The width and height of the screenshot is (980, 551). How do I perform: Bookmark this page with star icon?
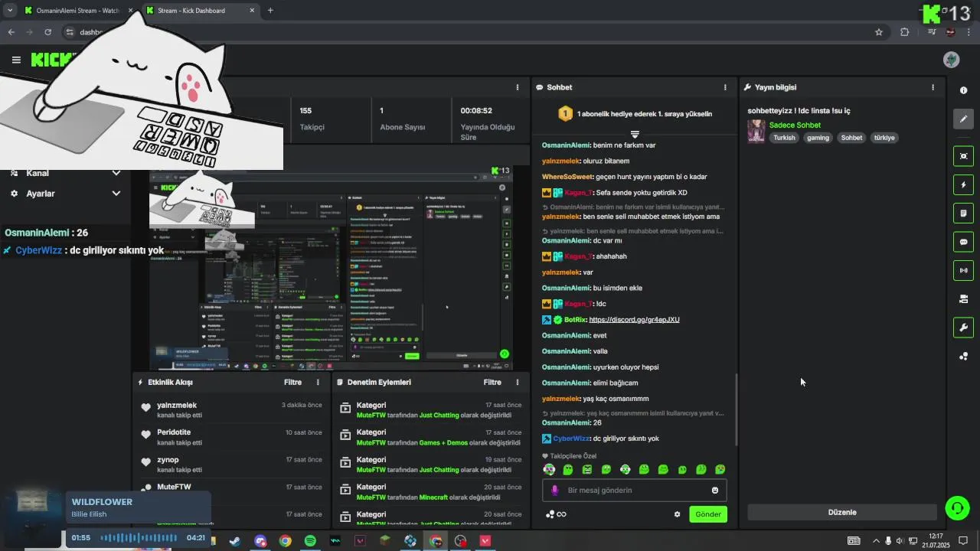[879, 32]
